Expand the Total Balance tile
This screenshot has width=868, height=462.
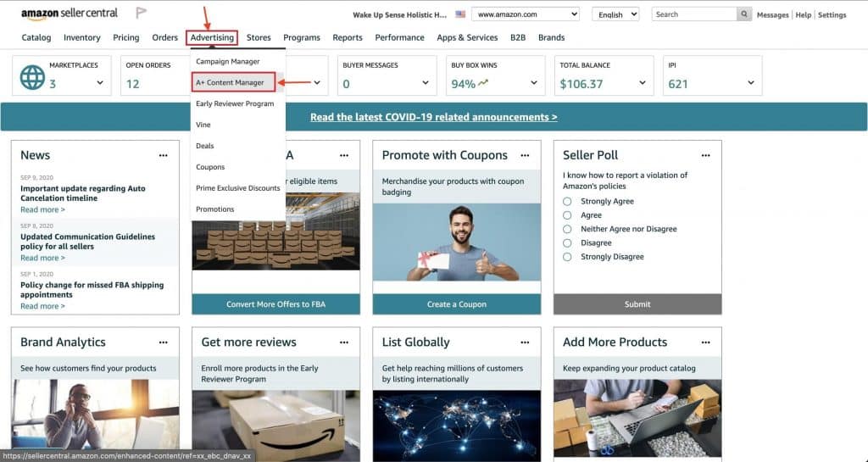643,83
